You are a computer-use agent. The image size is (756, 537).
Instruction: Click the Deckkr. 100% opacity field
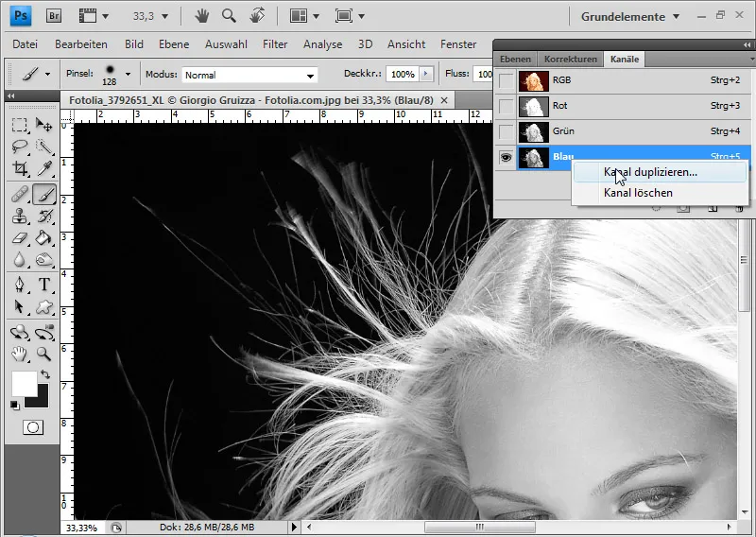click(x=403, y=75)
